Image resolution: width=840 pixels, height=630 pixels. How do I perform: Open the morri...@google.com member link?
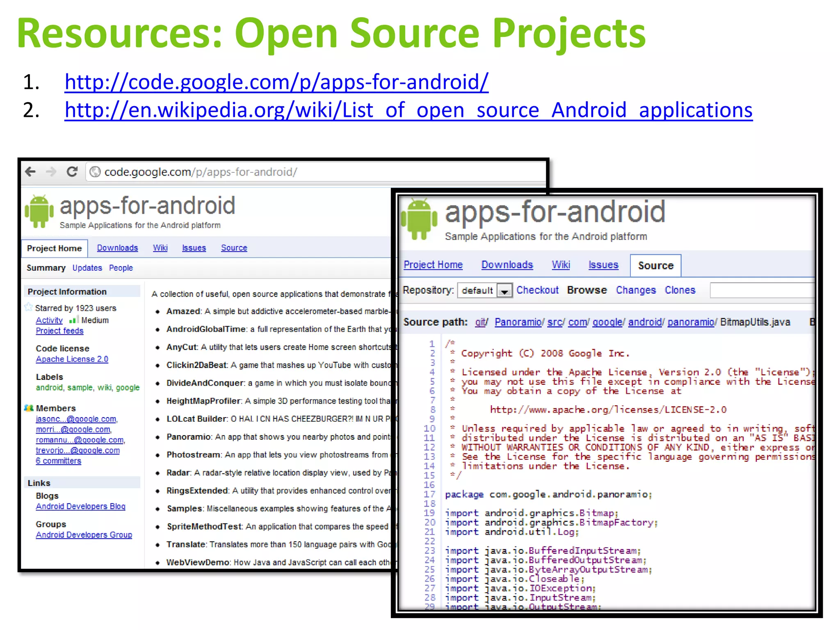(x=73, y=429)
